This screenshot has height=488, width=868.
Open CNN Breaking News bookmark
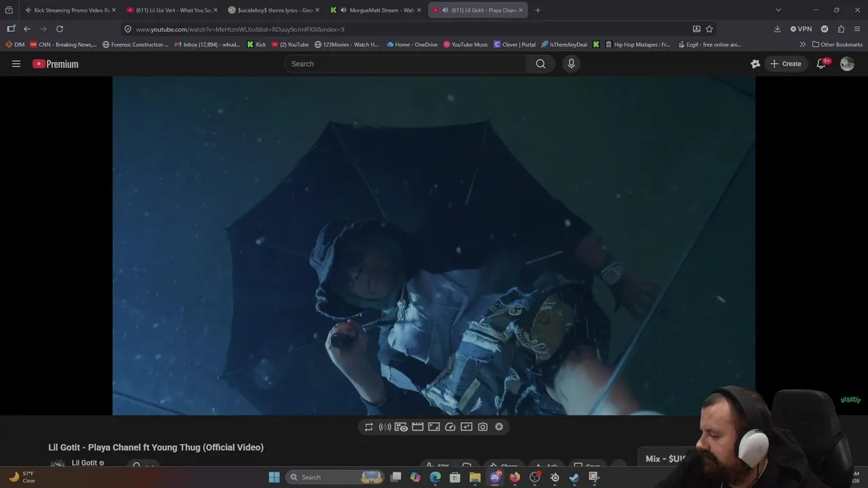63,45
